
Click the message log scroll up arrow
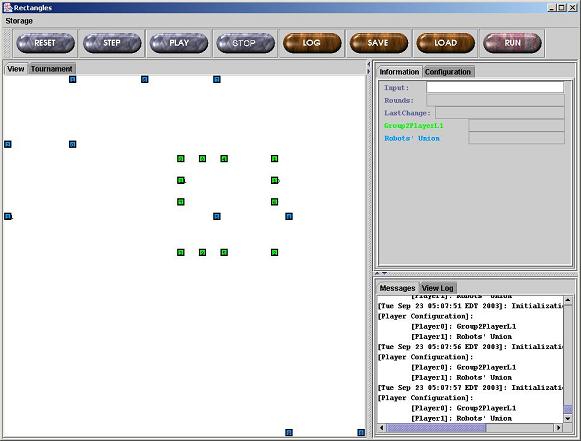tap(568, 299)
